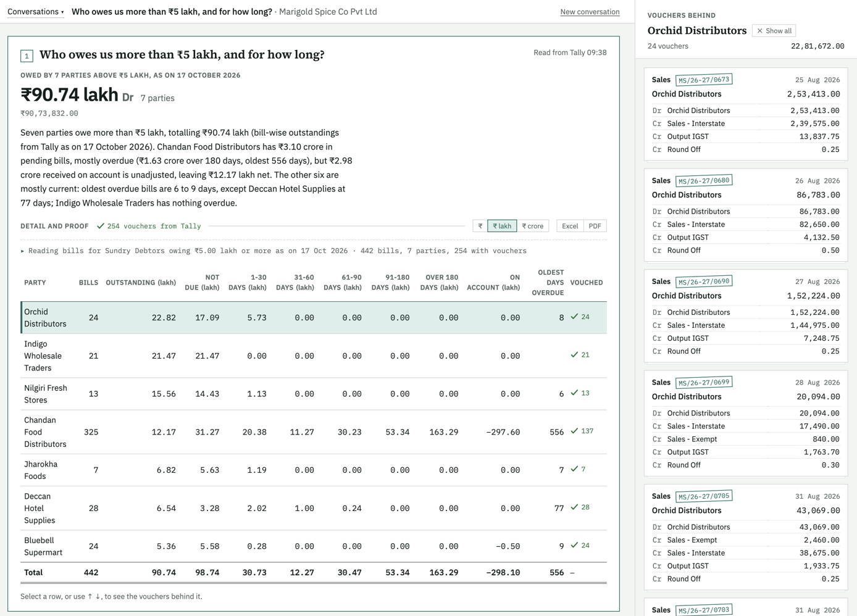Viewport: 857px width, 616px height.
Task: Open the Conversations dropdown
Action: click(35, 12)
